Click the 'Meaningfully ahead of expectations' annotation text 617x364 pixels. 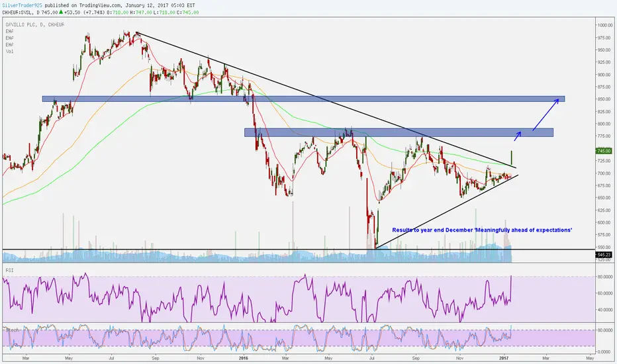(523, 230)
